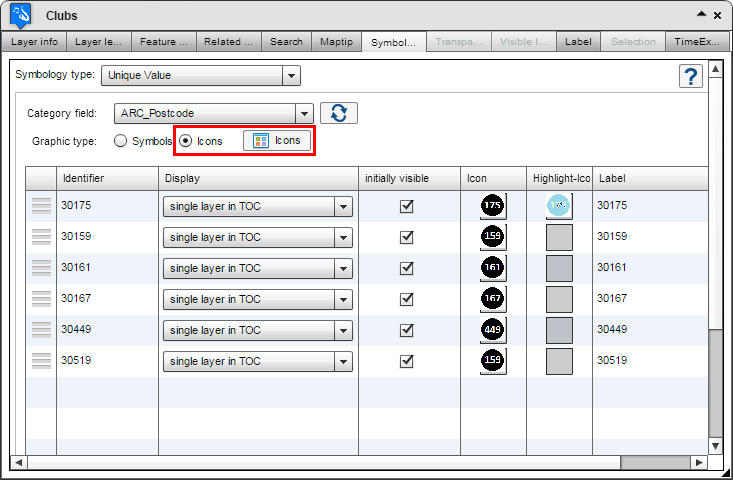Grab the reorder handle of row 30161
Viewport: 733px width, 480px height.
41,268
